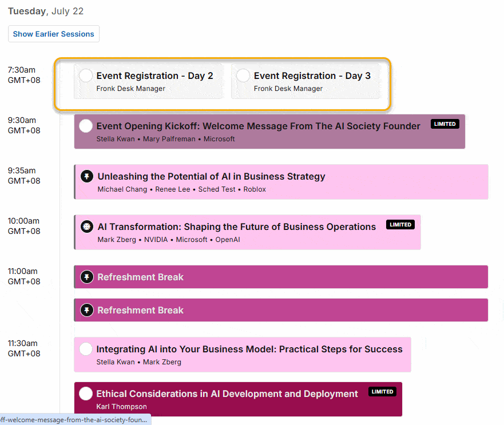Click pin icon on first Refreshment Break
Screen dimensions: 504x425
coord(87,277)
